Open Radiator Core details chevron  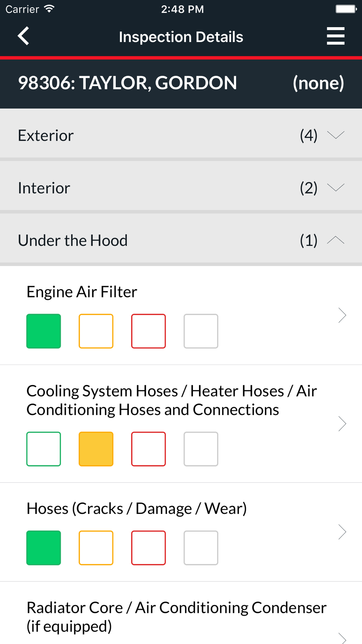[342, 637]
